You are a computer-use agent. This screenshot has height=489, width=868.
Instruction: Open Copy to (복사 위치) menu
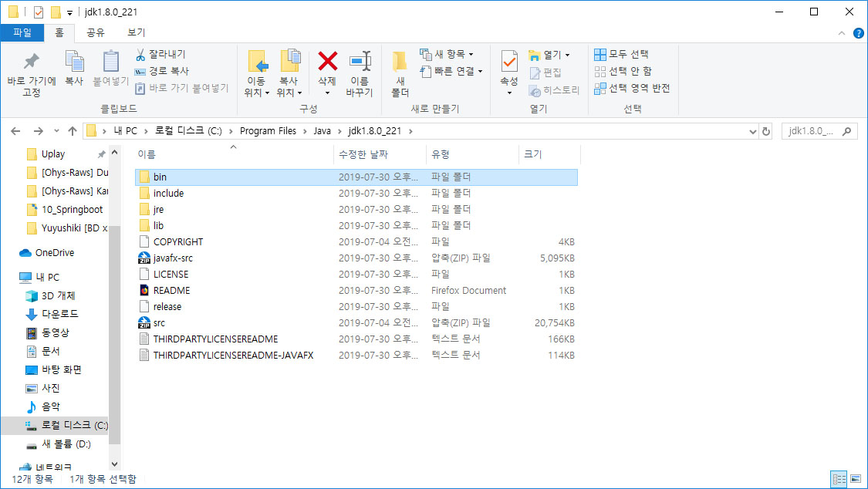(x=289, y=74)
